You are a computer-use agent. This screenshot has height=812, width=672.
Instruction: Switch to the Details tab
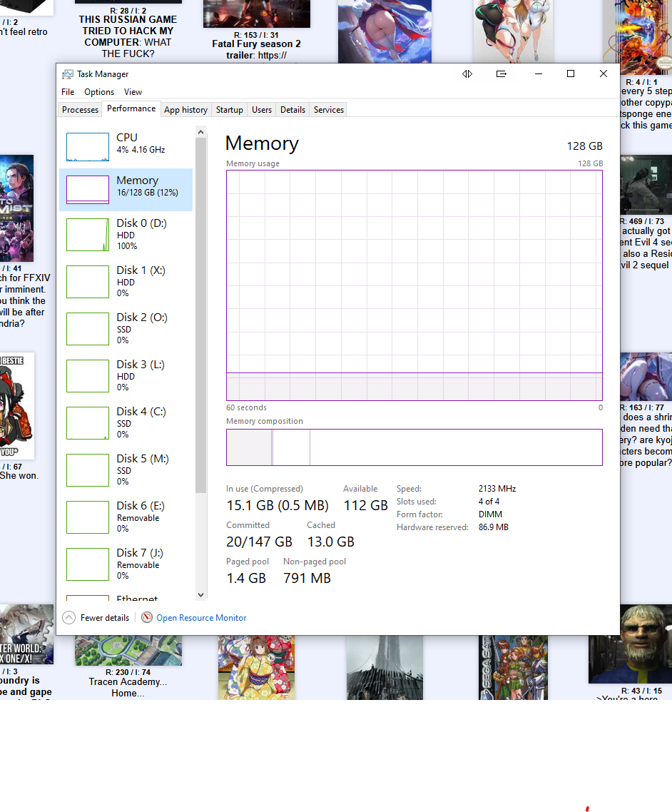click(x=292, y=110)
